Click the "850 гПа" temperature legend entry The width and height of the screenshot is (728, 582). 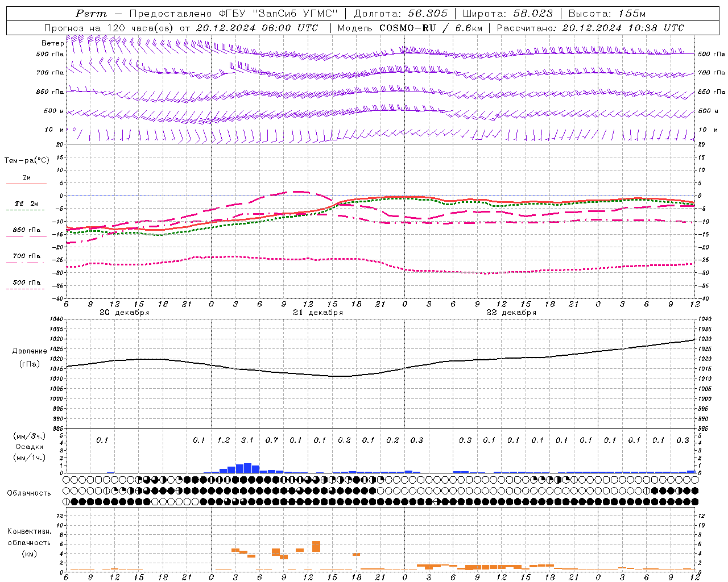(x=26, y=230)
